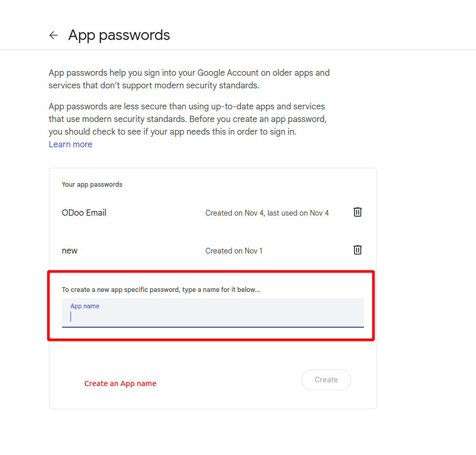Click the 'App passwords are less secure' paragraph
This screenshot has width=476, height=455.
(x=188, y=119)
